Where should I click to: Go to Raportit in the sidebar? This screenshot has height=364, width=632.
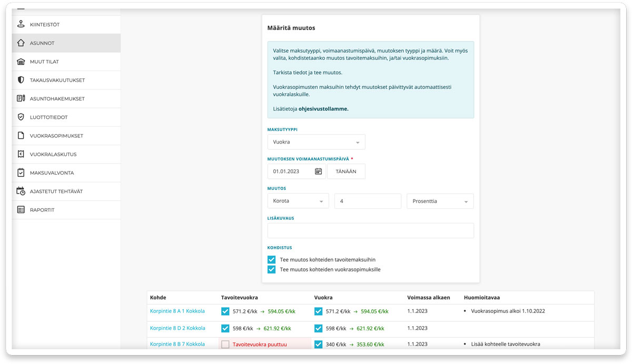(42, 210)
